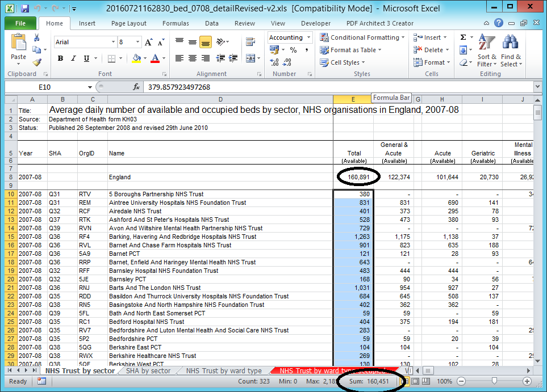The height and width of the screenshot is (392, 547).
Task: Switch to the Review tab
Action: (x=245, y=23)
